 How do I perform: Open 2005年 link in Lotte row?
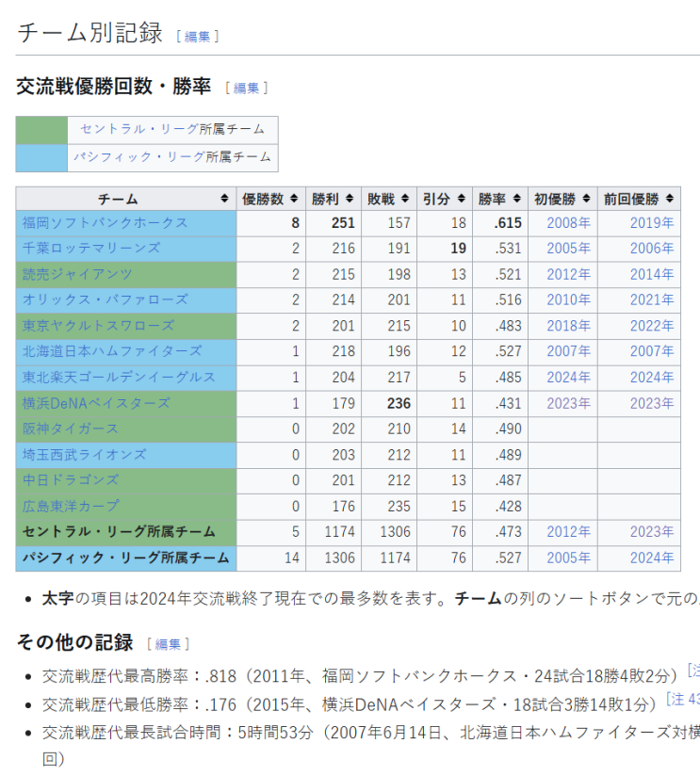click(569, 249)
